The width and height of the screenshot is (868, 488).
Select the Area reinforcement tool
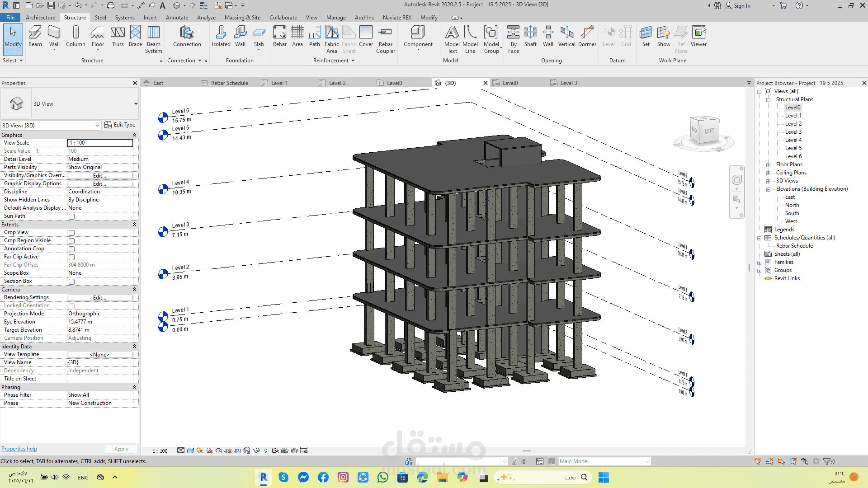point(297,36)
